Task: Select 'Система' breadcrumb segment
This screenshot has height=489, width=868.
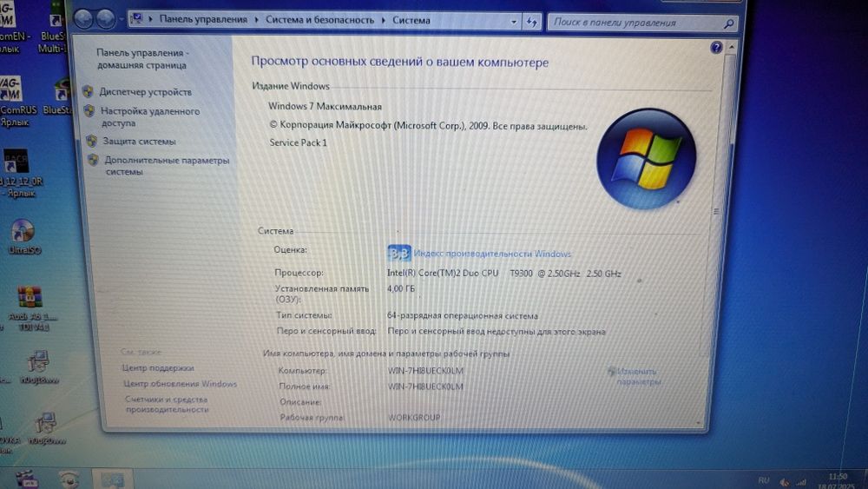Action: point(411,21)
